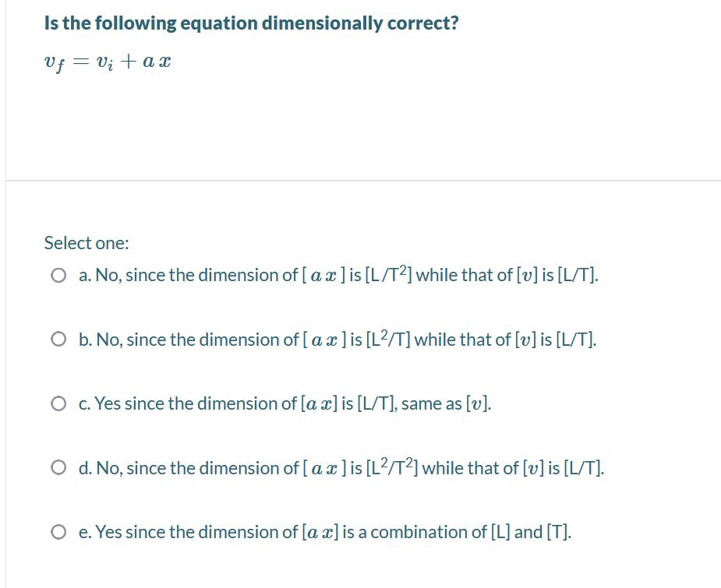The height and width of the screenshot is (588, 721).
Task: Click the [L/T²] dimension in option a
Action: 390,275
